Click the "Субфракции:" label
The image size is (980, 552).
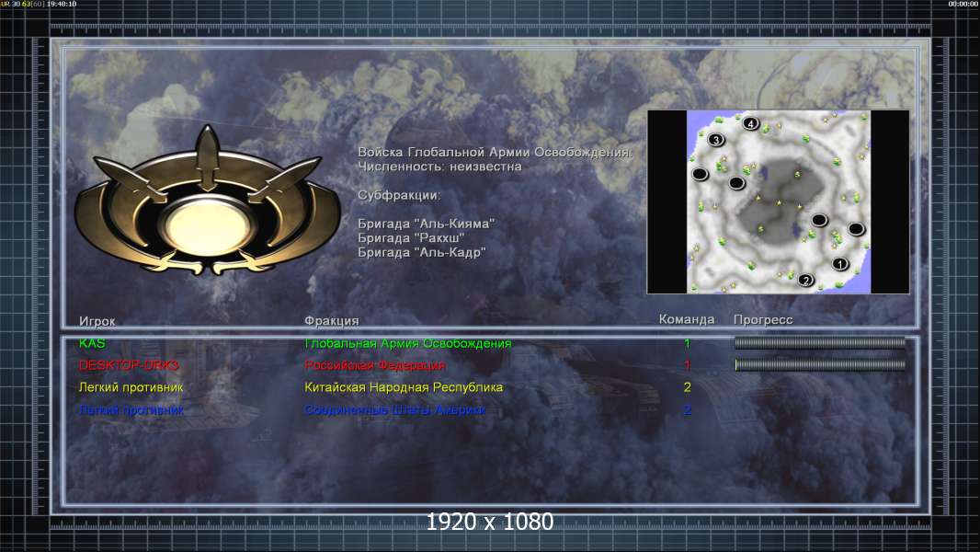coord(399,195)
